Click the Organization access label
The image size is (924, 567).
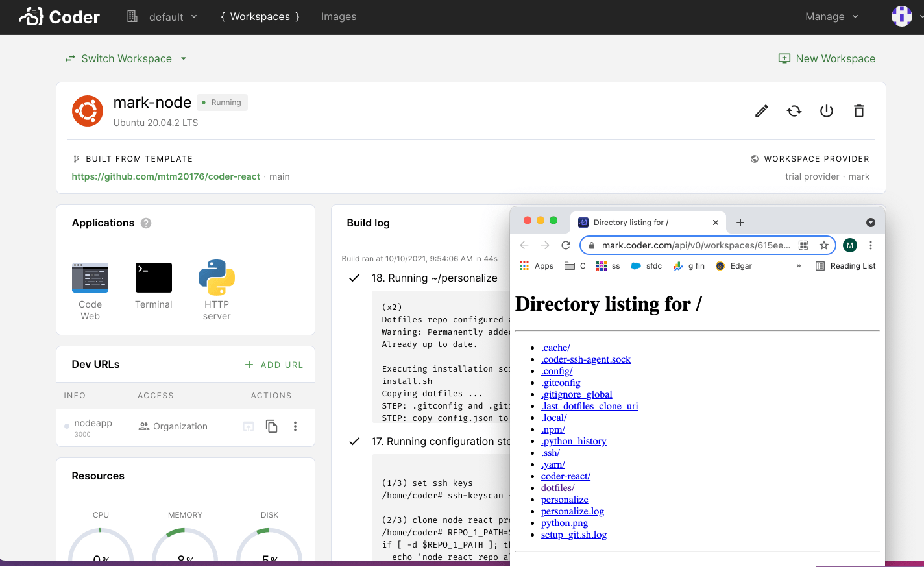(173, 426)
